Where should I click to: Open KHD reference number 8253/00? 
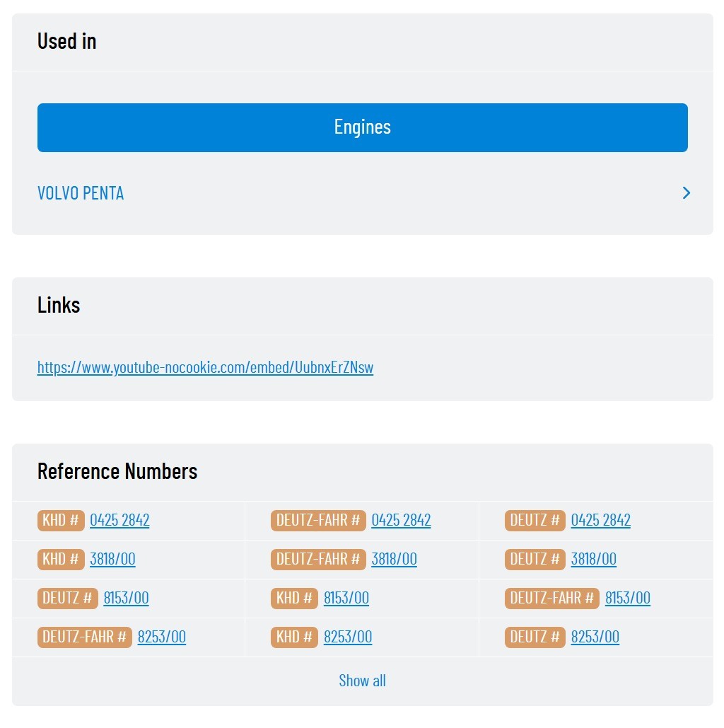(x=347, y=637)
